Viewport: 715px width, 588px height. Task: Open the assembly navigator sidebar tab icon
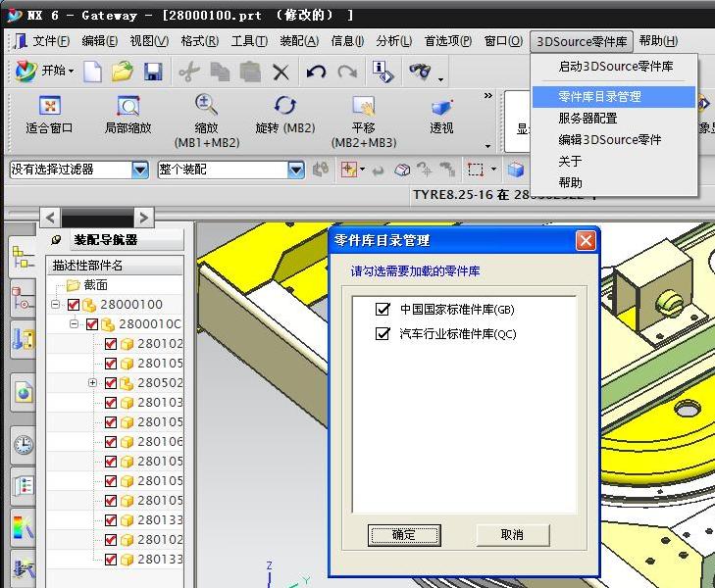tap(23, 258)
